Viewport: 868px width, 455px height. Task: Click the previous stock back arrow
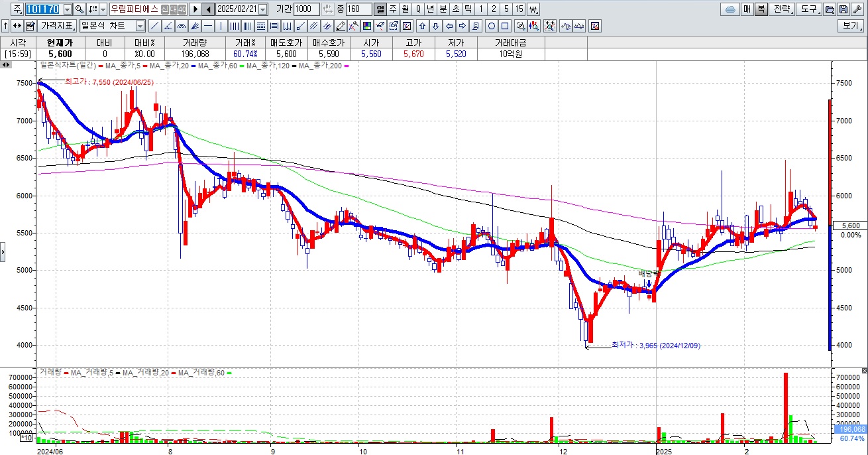(x=208, y=9)
